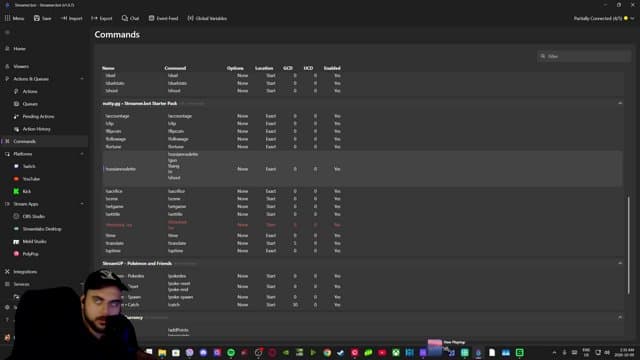Open Action History in the sidebar
This screenshot has width=640, height=360.
click(36, 129)
